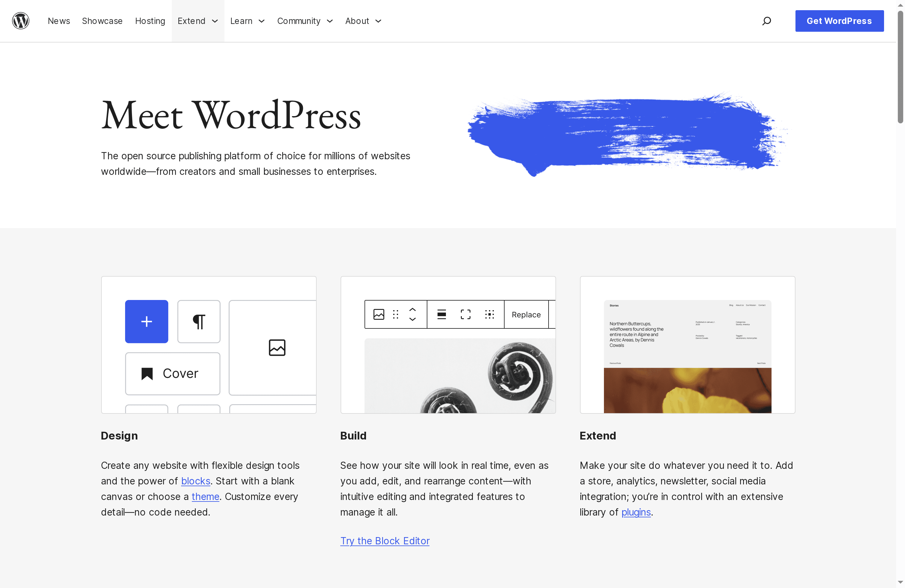Click the plugins link in Extend section
The height and width of the screenshot is (588, 905).
pyautogui.click(x=636, y=512)
